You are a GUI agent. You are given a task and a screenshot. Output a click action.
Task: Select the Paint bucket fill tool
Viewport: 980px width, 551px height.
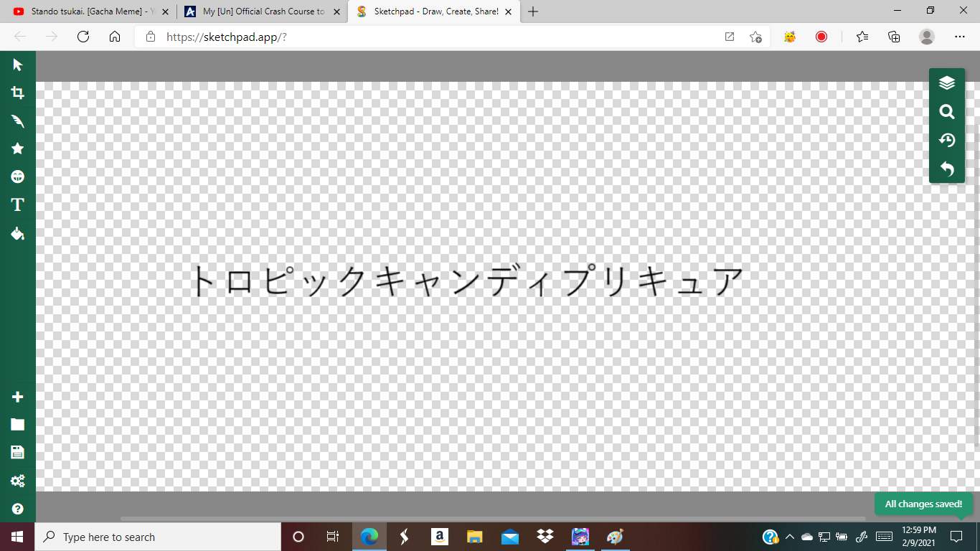tap(18, 233)
